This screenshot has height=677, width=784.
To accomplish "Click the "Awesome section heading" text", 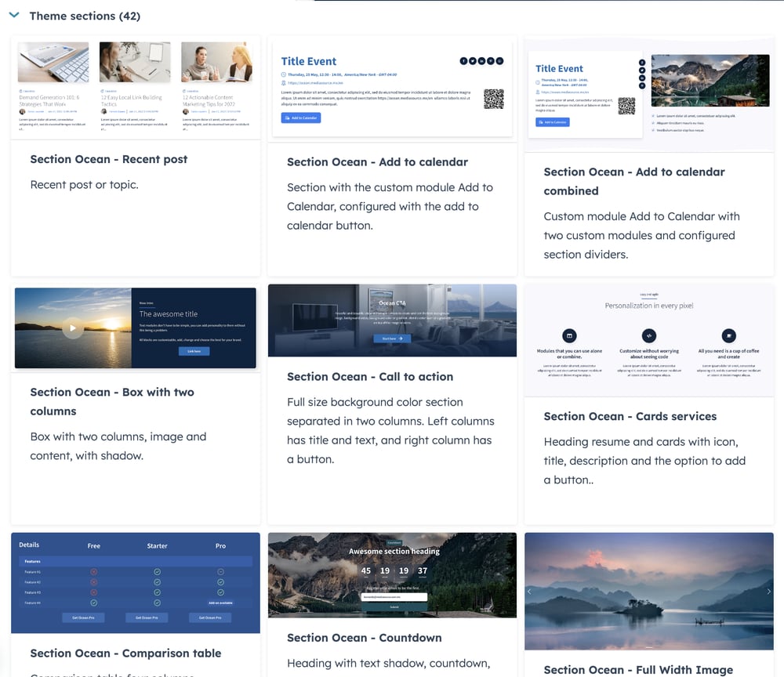I will click(394, 551).
